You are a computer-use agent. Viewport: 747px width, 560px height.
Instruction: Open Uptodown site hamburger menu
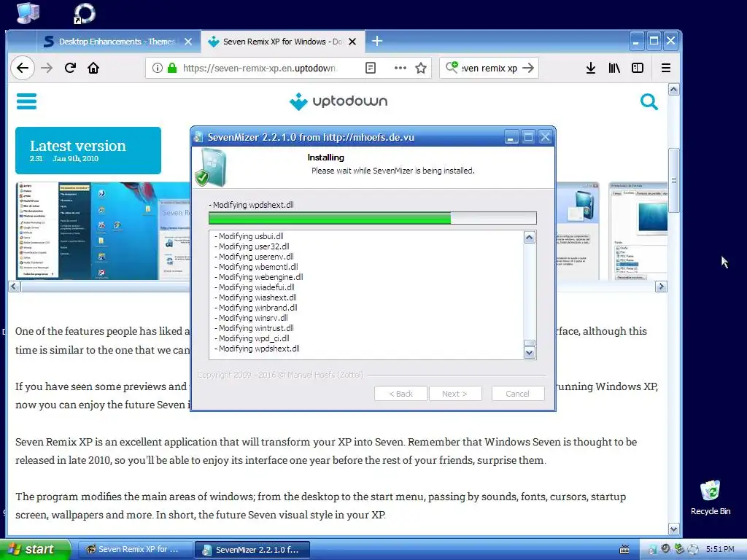coord(27,101)
